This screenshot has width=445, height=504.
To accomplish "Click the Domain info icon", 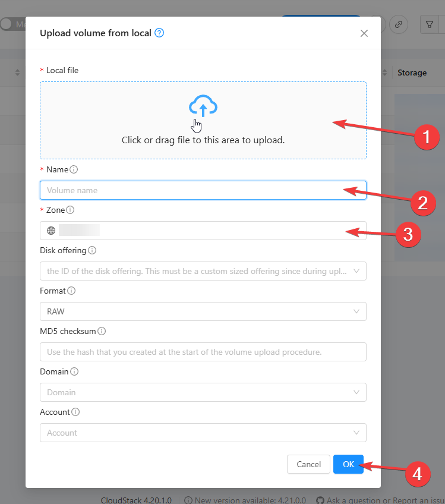I will (74, 371).
